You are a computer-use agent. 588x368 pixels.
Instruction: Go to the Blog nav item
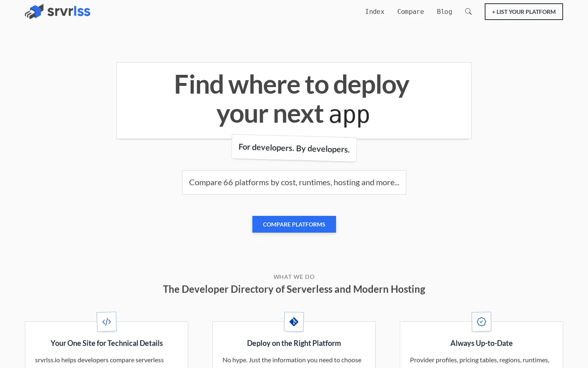click(444, 11)
